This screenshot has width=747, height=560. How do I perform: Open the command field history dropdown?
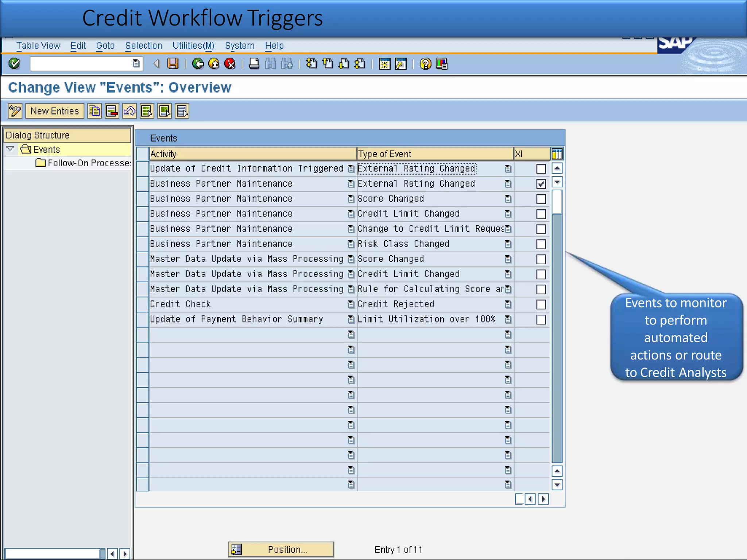[136, 64]
